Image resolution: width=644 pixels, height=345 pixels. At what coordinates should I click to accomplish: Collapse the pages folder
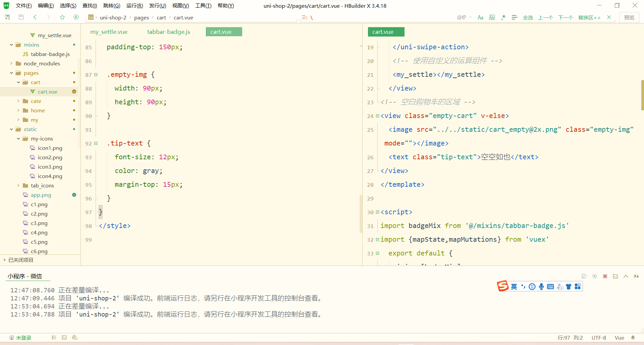click(x=11, y=73)
